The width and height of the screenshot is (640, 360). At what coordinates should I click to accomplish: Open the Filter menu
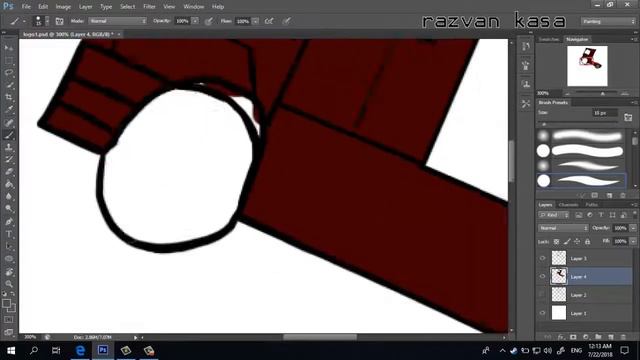(x=149, y=7)
